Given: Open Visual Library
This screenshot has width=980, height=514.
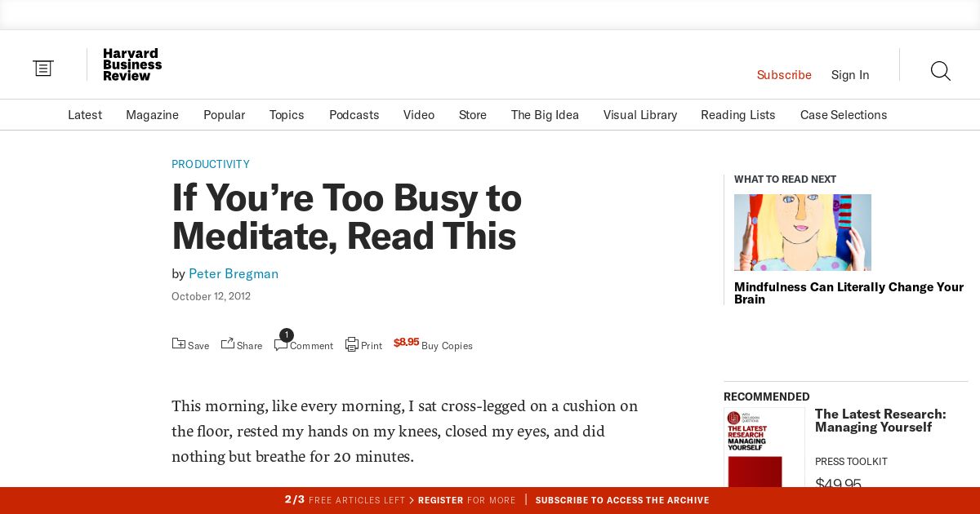Looking at the screenshot, I should pos(640,115).
